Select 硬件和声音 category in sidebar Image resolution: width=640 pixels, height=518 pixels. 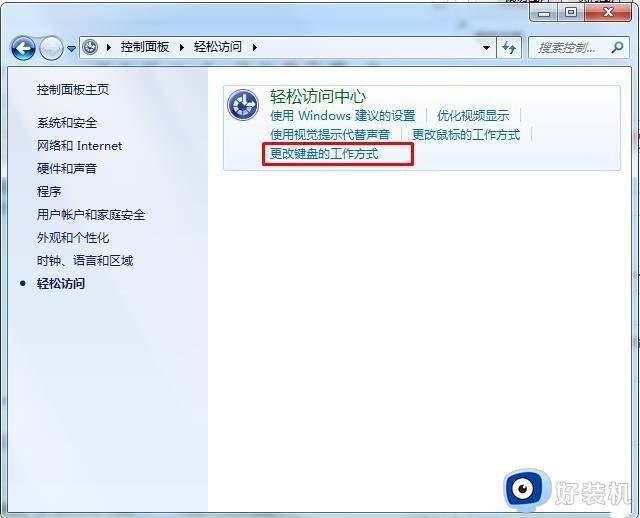[x=67, y=168]
